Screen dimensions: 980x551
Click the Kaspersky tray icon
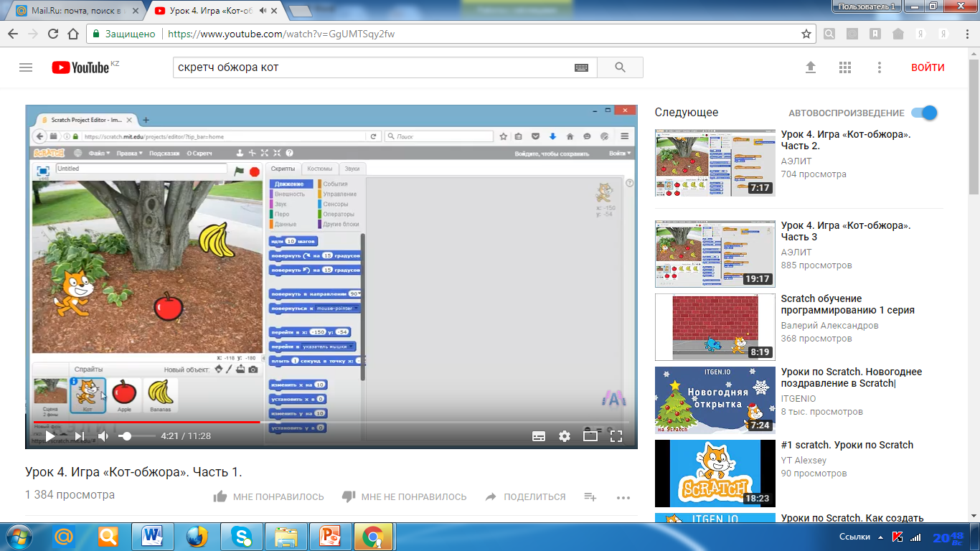pyautogui.click(x=897, y=537)
